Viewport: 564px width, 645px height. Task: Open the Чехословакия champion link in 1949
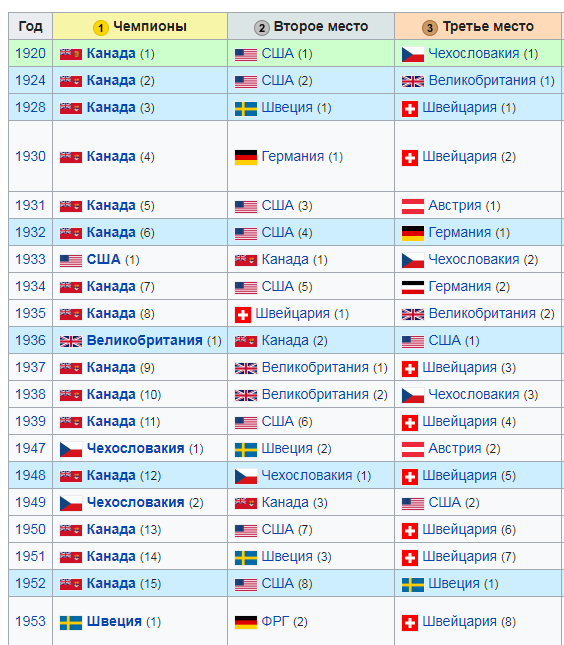click(135, 503)
